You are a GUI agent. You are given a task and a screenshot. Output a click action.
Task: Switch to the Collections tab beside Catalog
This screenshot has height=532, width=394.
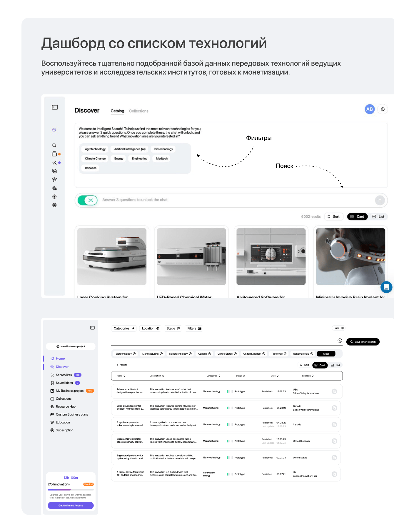(139, 111)
